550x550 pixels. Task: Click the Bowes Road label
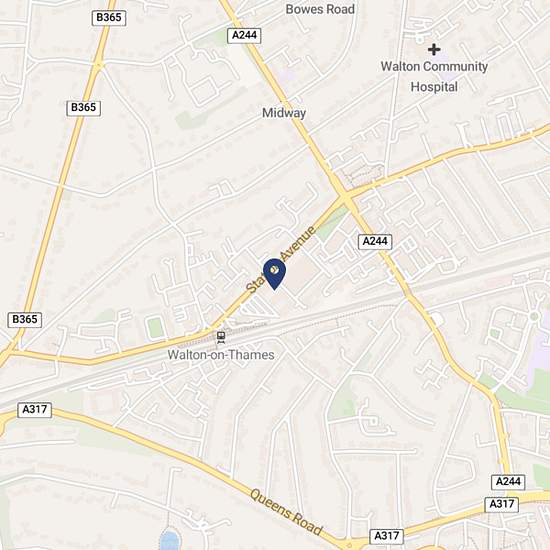tap(320, 9)
